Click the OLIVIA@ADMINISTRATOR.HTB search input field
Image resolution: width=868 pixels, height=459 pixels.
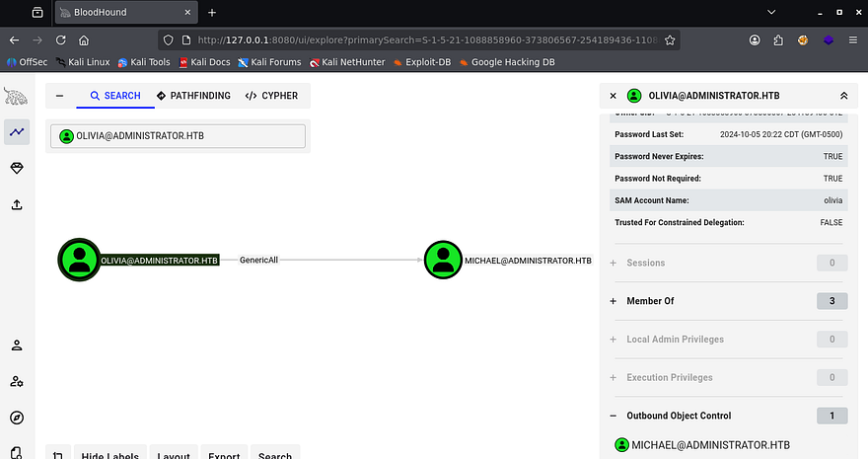[179, 136]
